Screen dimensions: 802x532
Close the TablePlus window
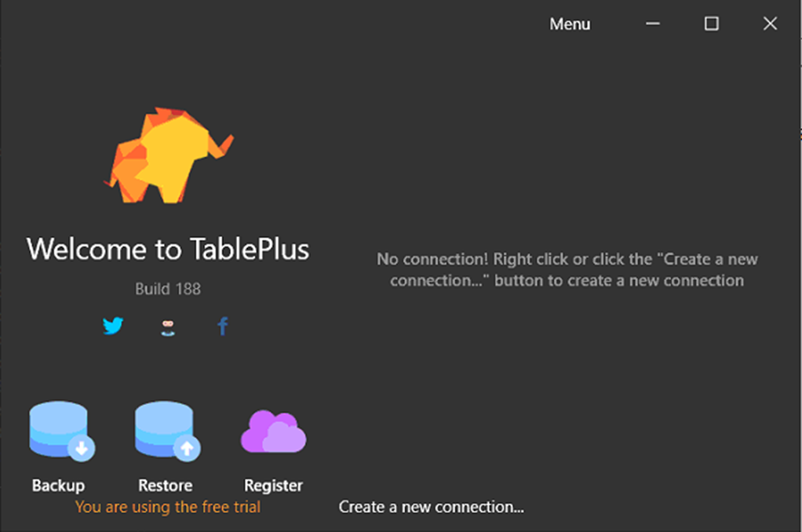(x=770, y=24)
